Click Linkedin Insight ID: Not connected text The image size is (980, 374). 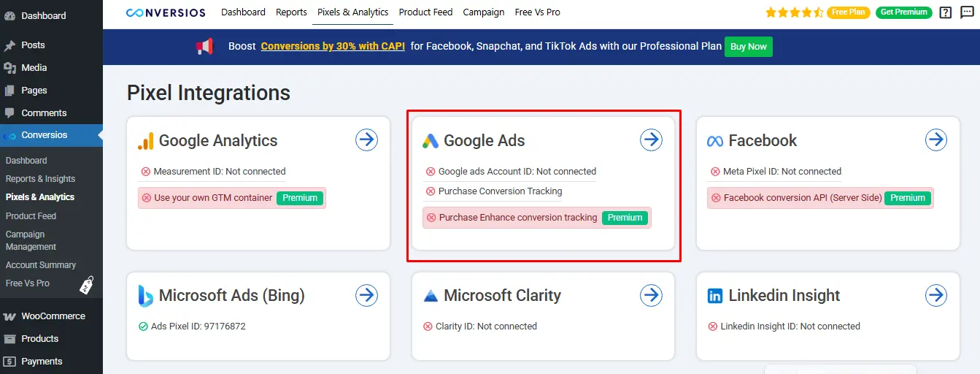(790, 327)
